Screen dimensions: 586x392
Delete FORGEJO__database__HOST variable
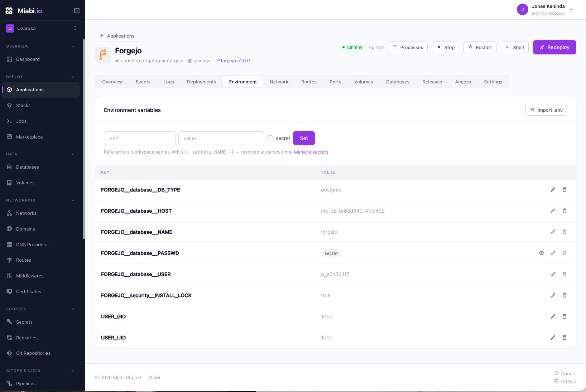[x=565, y=211]
